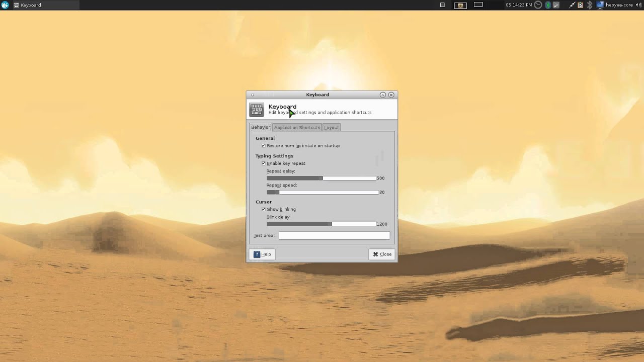Open the volume speaker icon in the panel
The image size is (644, 362).
point(638,5)
